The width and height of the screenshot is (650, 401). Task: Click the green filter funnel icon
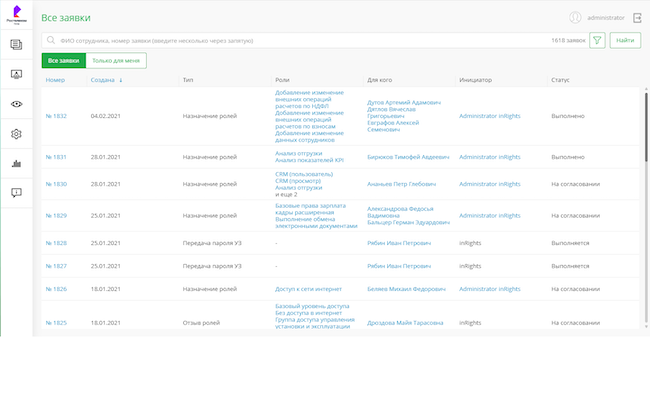click(597, 40)
